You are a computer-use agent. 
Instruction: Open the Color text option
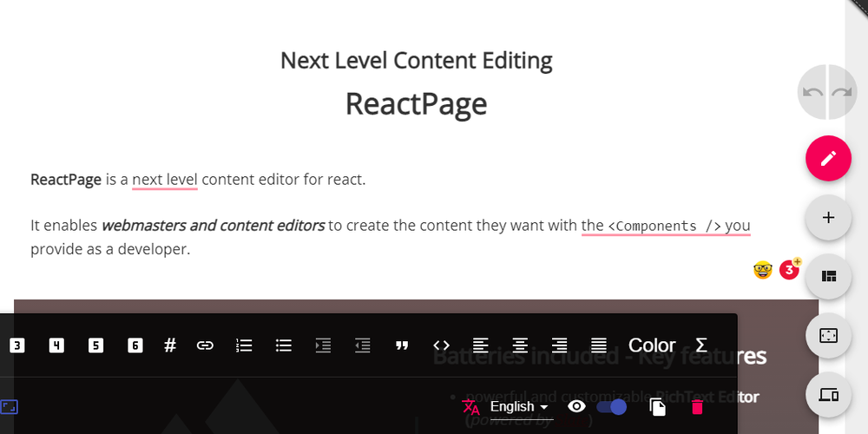[652, 345]
